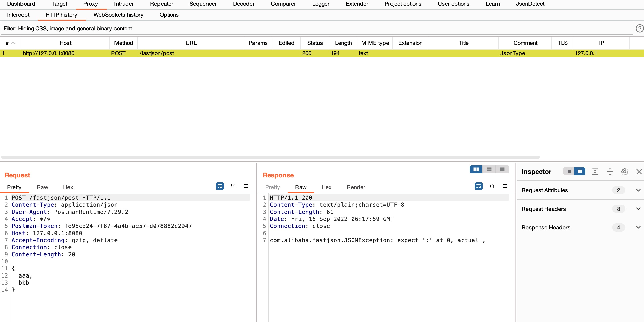Click the Inspector expand all sections icon
The image size is (644, 322).
pyautogui.click(x=595, y=172)
